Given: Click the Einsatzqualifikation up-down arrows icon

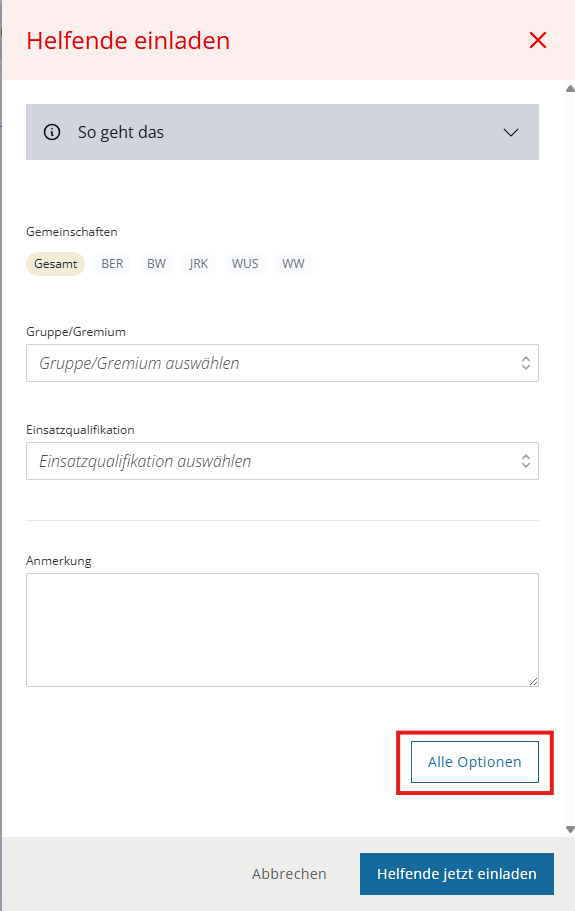Looking at the screenshot, I should (526, 461).
